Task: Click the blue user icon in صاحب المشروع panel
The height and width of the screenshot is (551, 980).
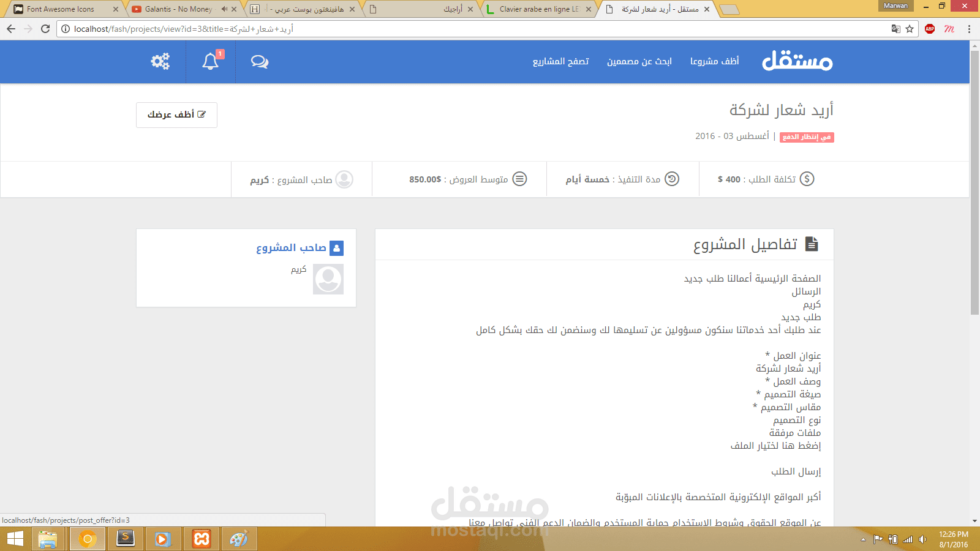Action: pyautogui.click(x=336, y=248)
